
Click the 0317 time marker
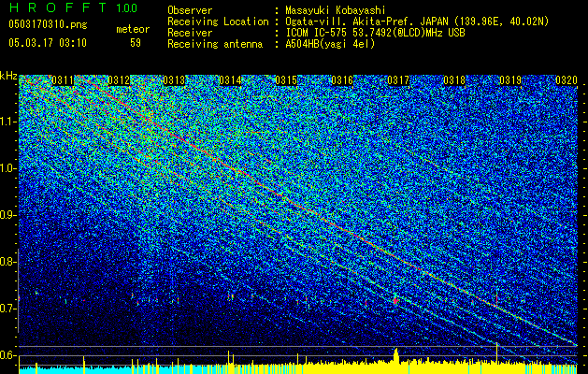coord(398,80)
